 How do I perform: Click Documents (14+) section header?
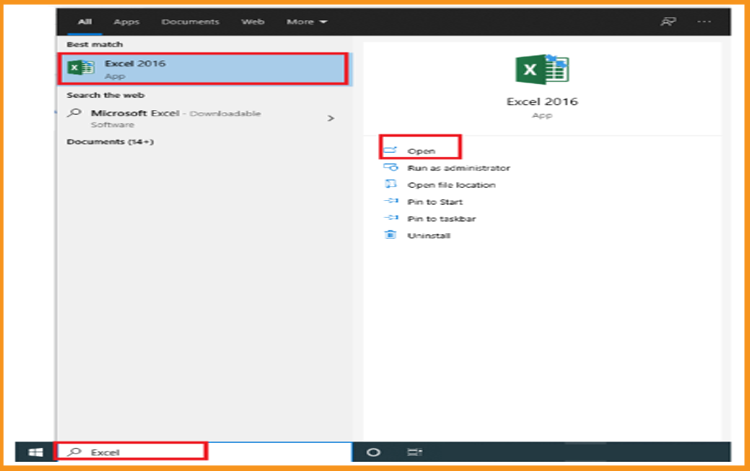click(x=110, y=142)
